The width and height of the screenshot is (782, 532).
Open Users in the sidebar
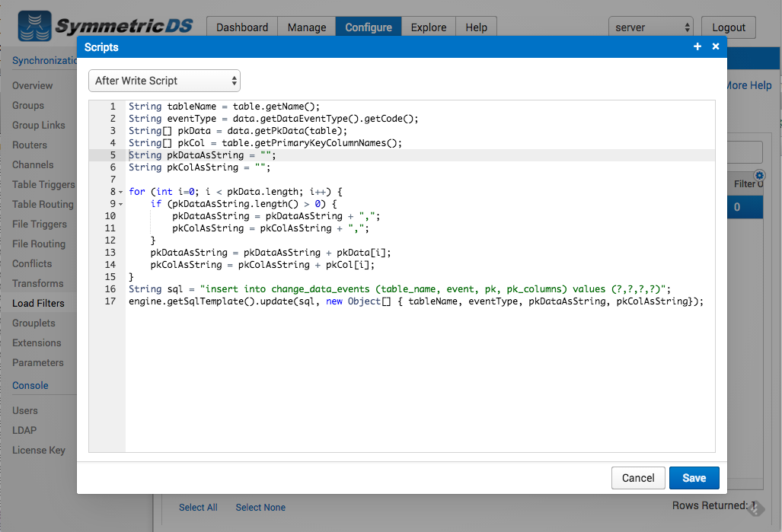pyautogui.click(x=25, y=410)
